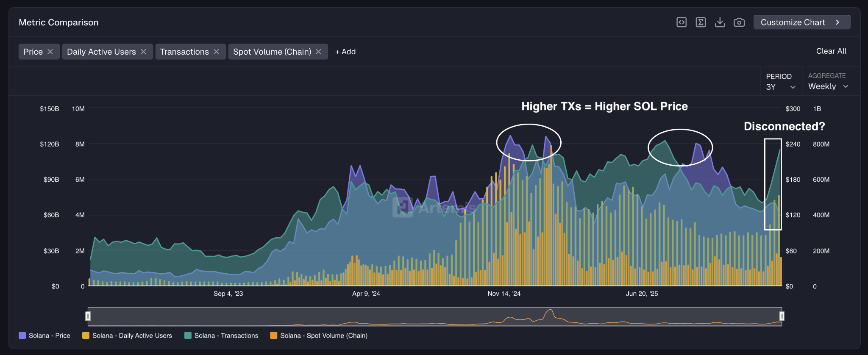
Task: Toggle Solana - Price series in legend
Action: (x=45, y=336)
